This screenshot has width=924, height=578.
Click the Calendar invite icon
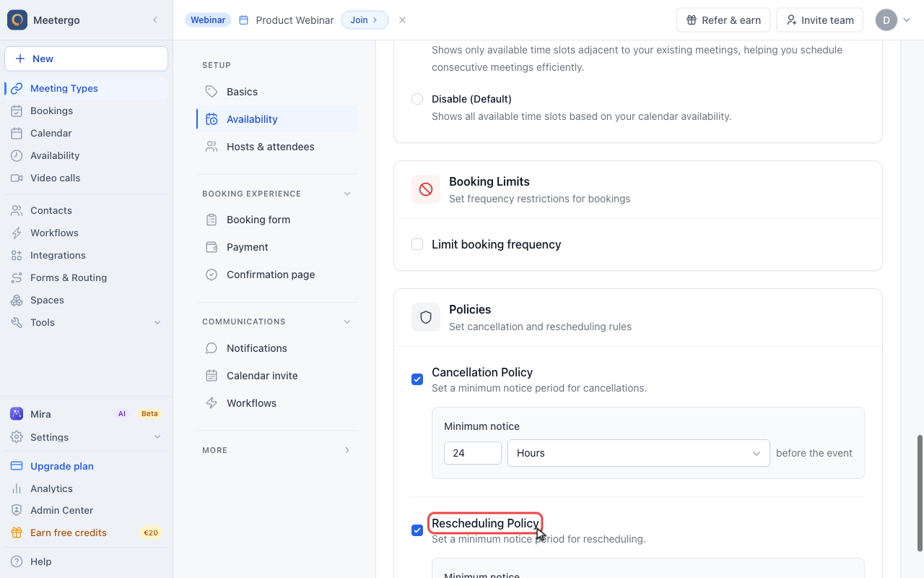[212, 376]
